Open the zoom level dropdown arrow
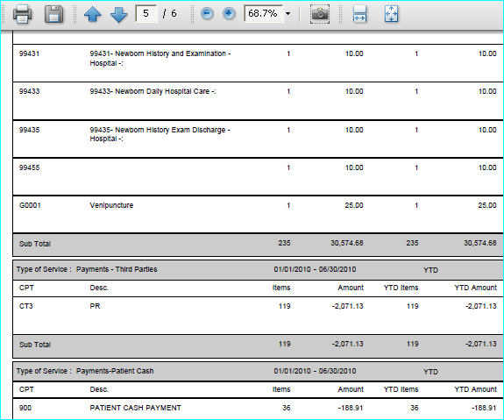Image resolution: width=504 pixels, height=420 pixels. [288, 13]
